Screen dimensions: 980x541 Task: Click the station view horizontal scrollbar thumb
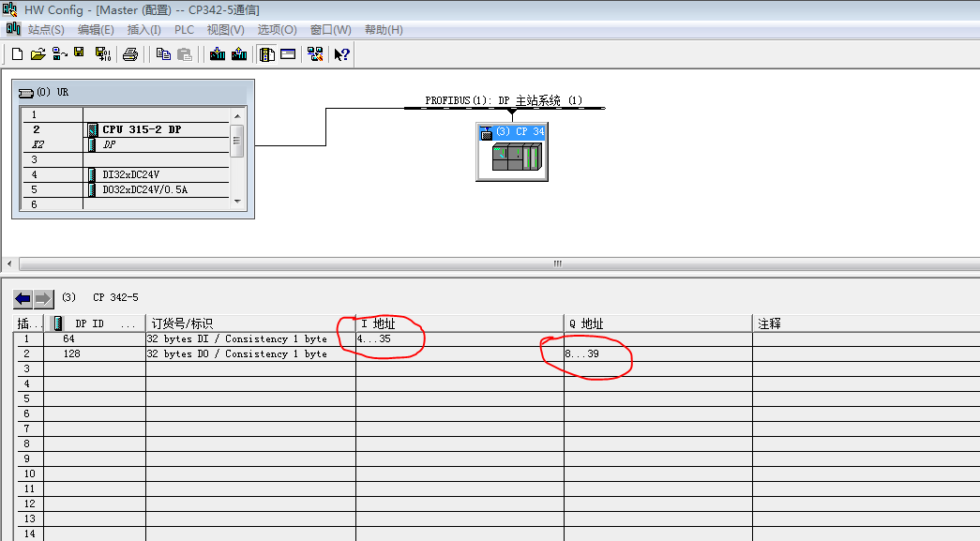tap(557, 264)
